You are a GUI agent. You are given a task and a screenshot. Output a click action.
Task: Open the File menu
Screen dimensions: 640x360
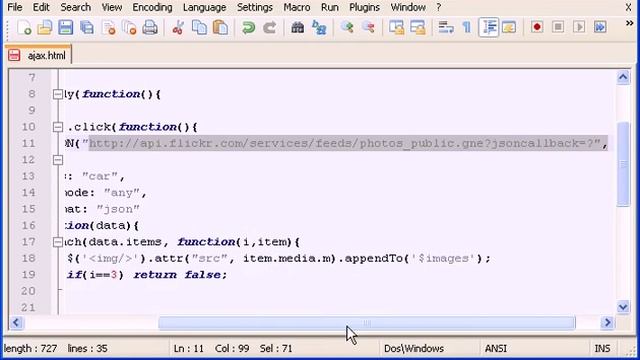(15, 7)
